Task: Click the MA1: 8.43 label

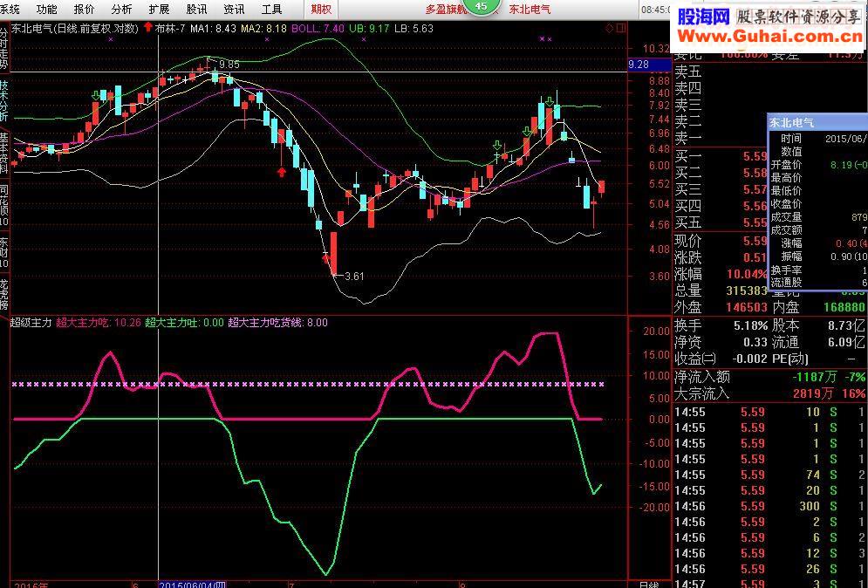Action: [213, 28]
